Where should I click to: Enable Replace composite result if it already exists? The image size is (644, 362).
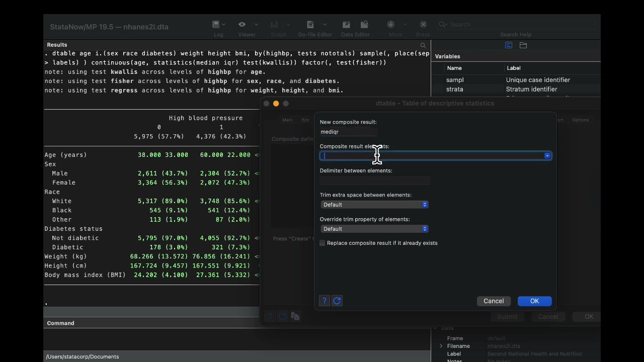tap(323, 243)
